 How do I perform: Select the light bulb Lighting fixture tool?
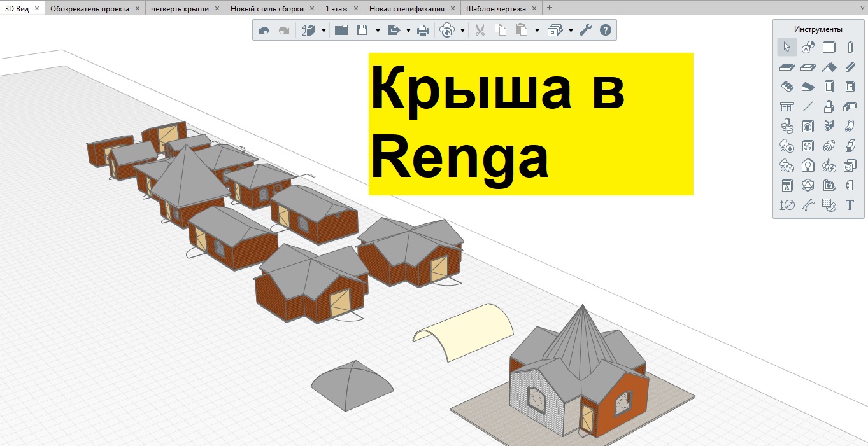[x=808, y=165]
